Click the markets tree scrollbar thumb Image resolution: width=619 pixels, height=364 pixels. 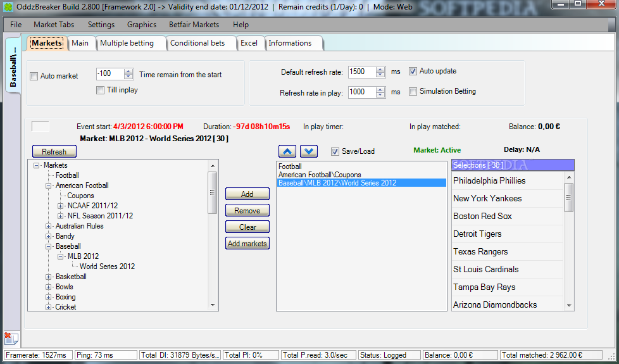[x=213, y=192]
